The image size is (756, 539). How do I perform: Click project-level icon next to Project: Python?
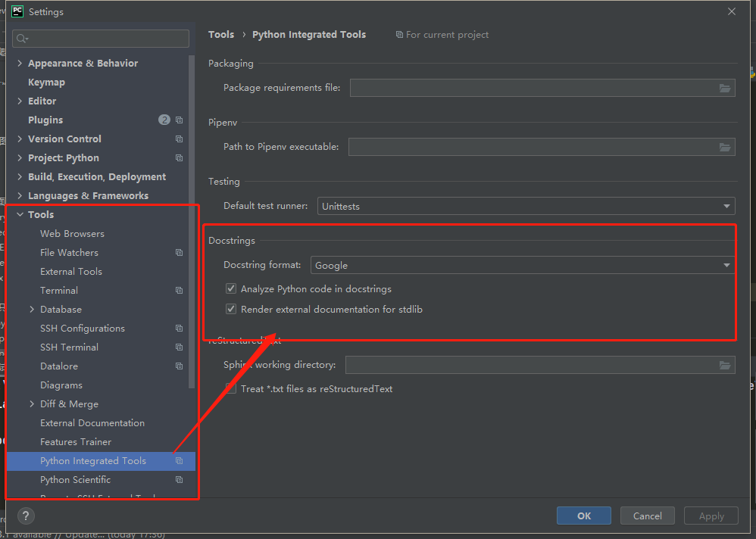(179, 158)
